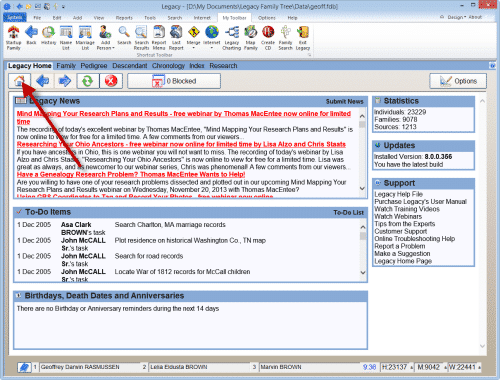Image resolution: width=500 pixels, height=380 pixels.
Task: Open Search Results from the ribbon
Action: coord(142,38)
